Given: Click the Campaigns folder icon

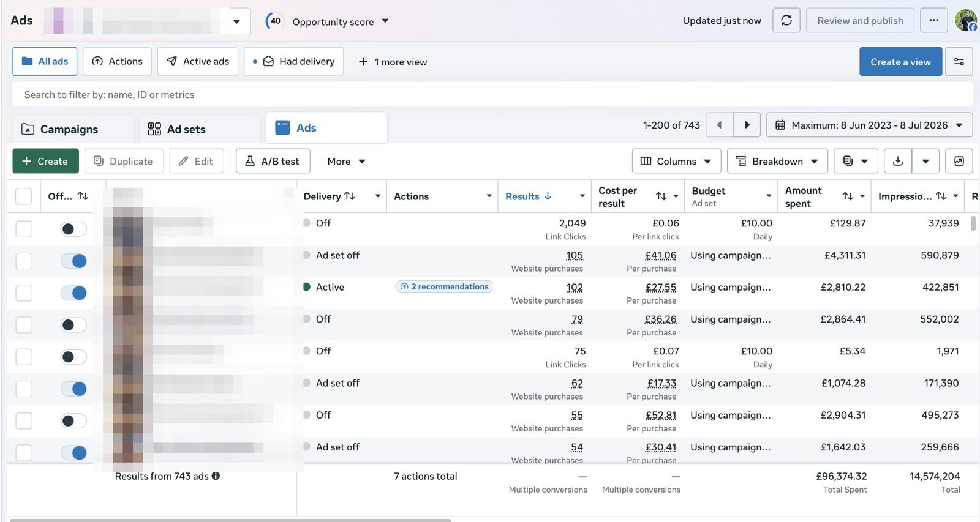Looking at the screenshot, I should (x=28, y=129).
